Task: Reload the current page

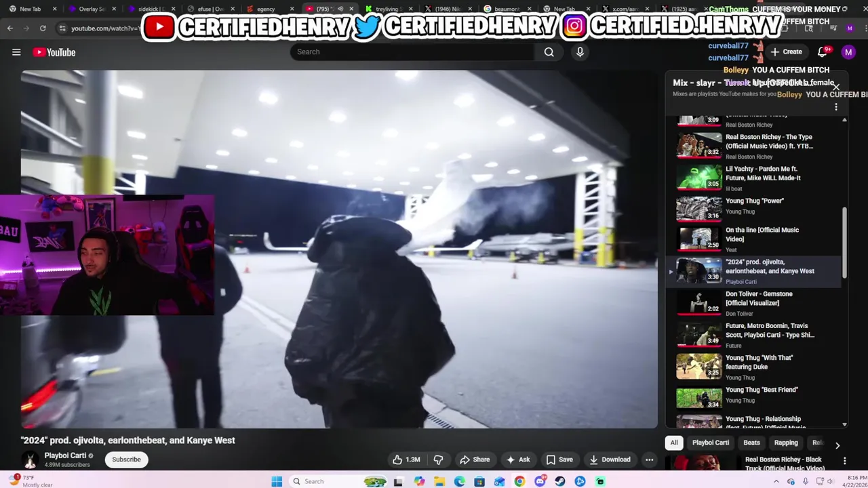Action: [x=42, y=28]
